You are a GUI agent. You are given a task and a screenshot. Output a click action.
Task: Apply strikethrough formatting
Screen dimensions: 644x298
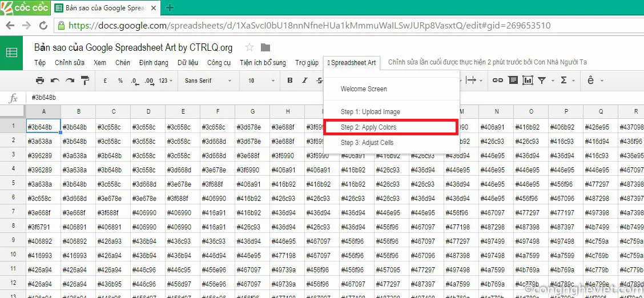320,80
